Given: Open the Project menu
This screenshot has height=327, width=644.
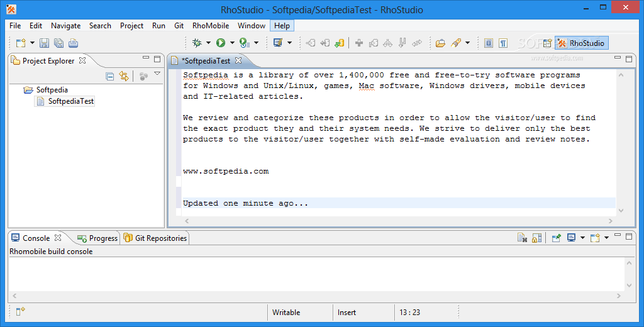Looking at the screenshot, I should (x=132, y=26).
